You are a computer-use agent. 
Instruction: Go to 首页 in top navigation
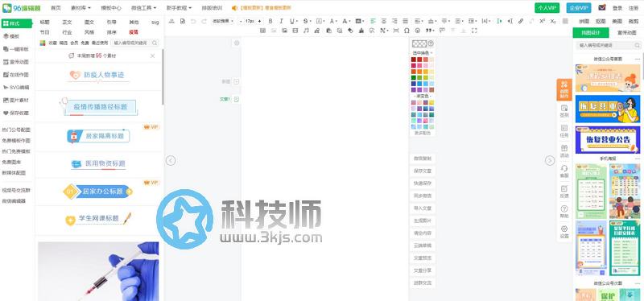click(x=56, y=8)
